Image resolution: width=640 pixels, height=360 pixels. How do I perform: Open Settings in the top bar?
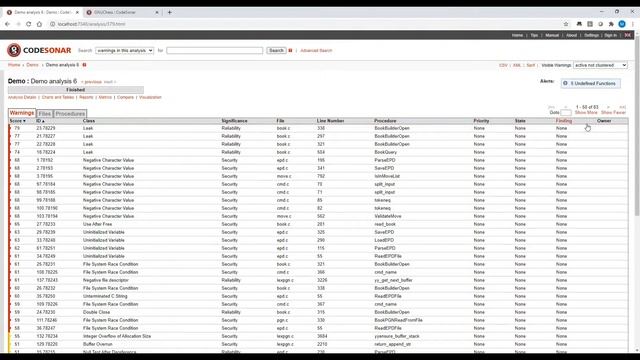[x=591, y=36]
